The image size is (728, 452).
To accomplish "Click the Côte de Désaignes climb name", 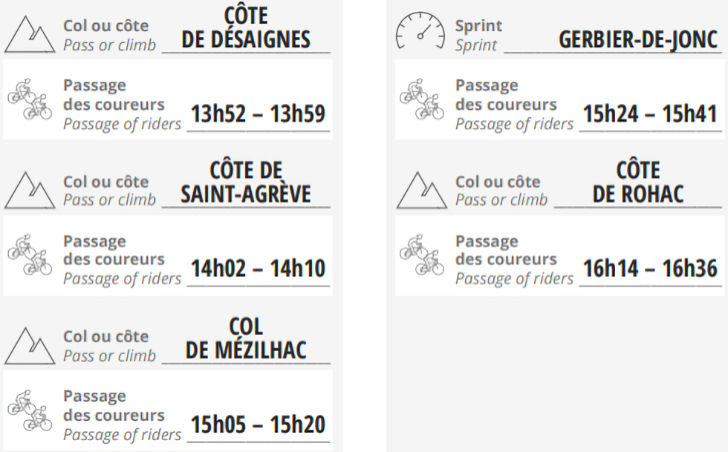I will (247, 28).
